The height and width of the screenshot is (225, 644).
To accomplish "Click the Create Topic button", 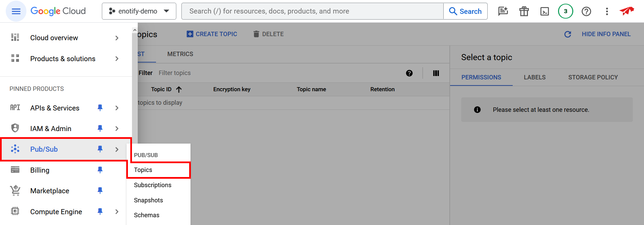I will pos(212,34).
